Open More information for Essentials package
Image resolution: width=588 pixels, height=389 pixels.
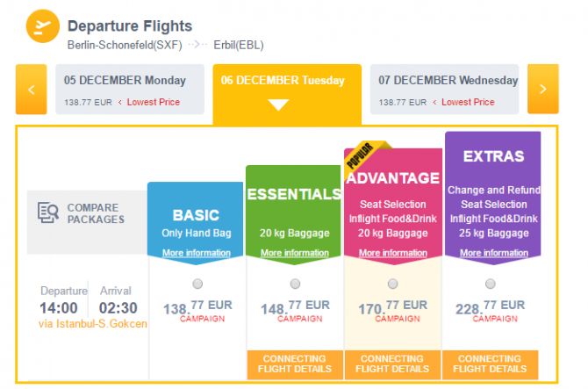point(295,253)
